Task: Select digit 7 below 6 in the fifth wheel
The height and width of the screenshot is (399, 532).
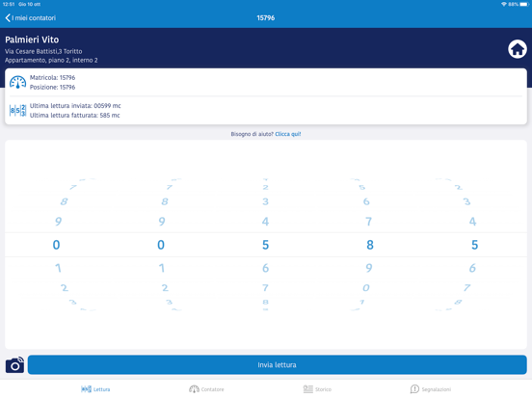Action: point(466,288)
